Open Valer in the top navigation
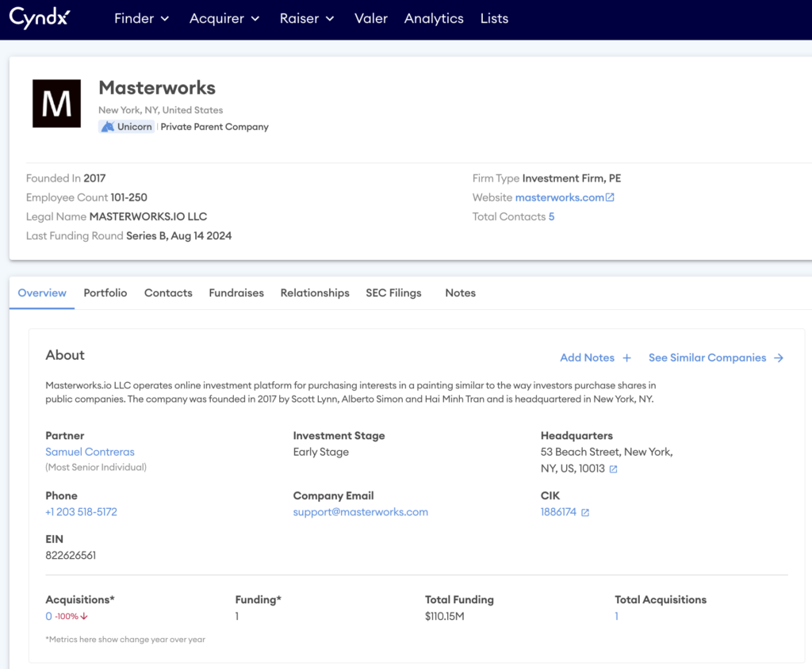The height and width of the screenshot is (669, 812). (x=371, y=19)
